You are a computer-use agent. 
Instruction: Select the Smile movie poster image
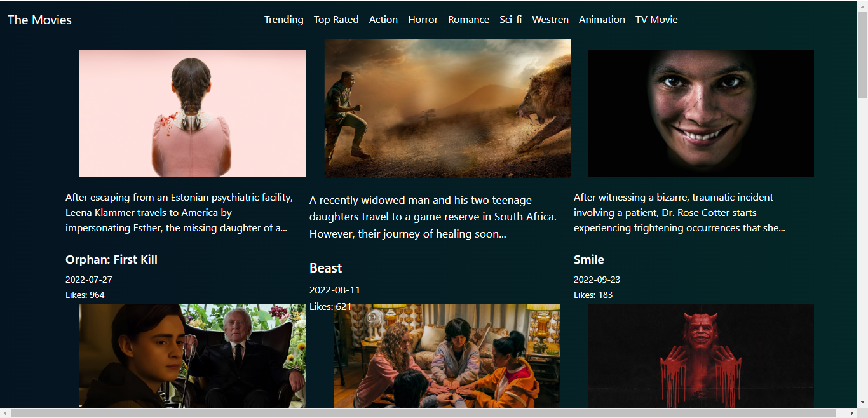coord(701,113)
